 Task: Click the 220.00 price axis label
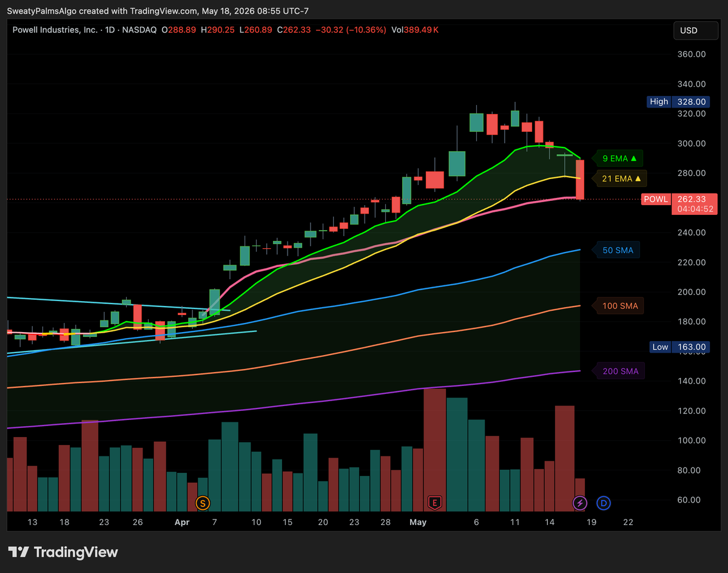pyautogui.click(x=692, y=262)
